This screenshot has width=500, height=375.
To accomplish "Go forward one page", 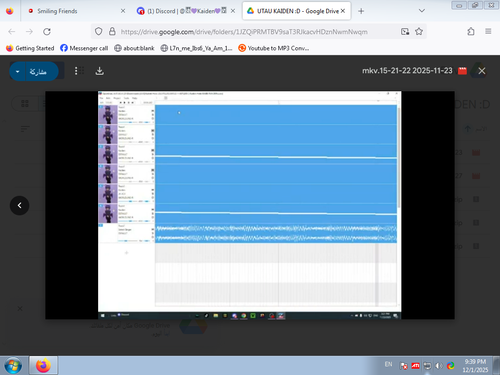I will point(29,32).
